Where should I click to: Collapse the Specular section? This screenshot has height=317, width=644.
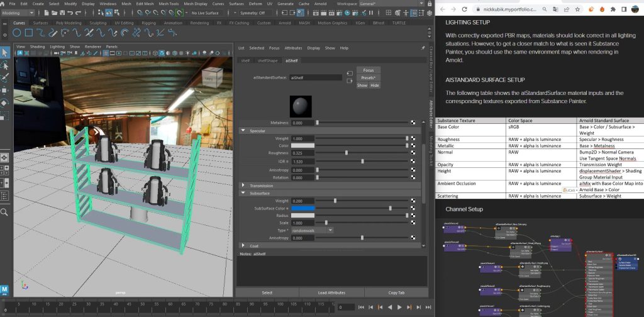click(243, 131)
